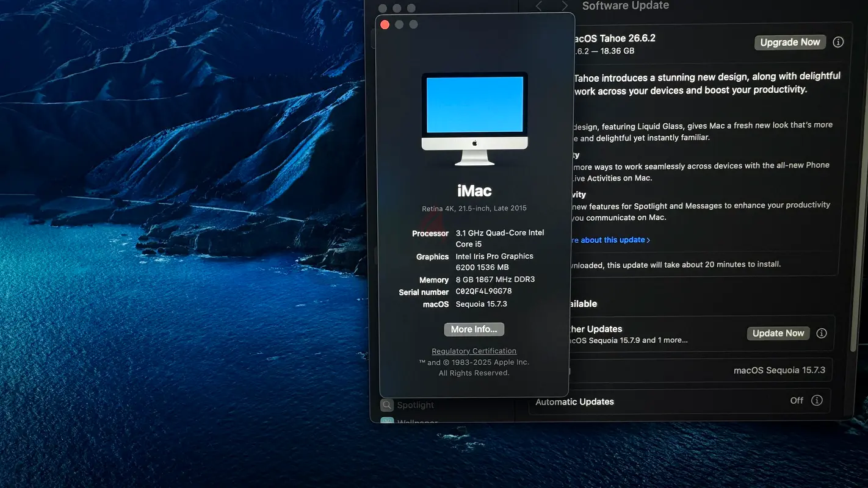Click Update Now for Other Updates
The height and width of the screenshot is (488, 868).
point(778,333)
